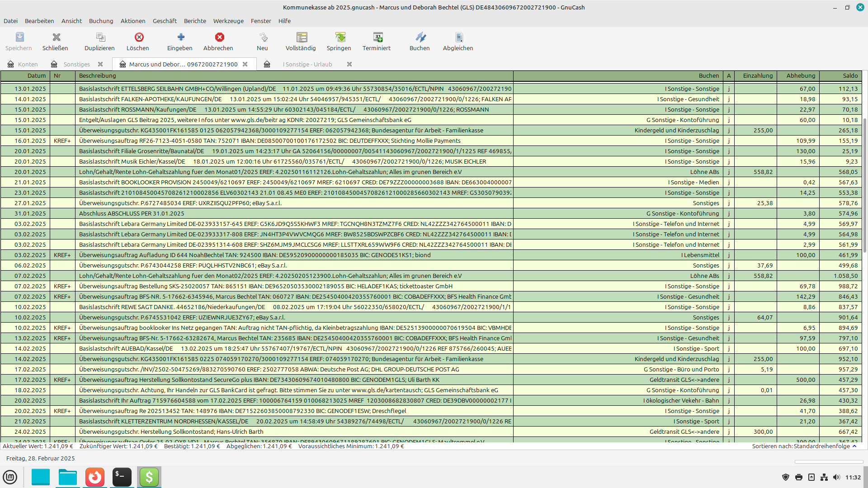Click the Datum column header
This screenshot has height=488, width=868.
(x=25, y=76)
